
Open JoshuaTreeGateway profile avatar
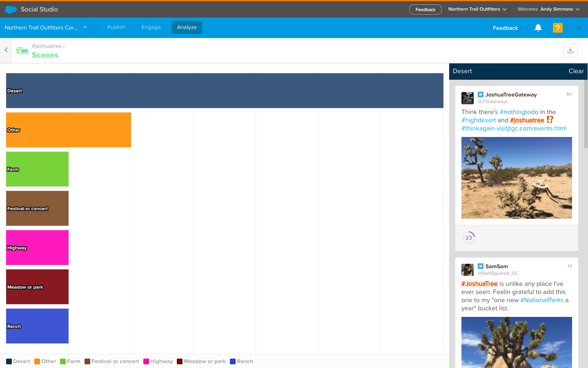tap(468, 98)
